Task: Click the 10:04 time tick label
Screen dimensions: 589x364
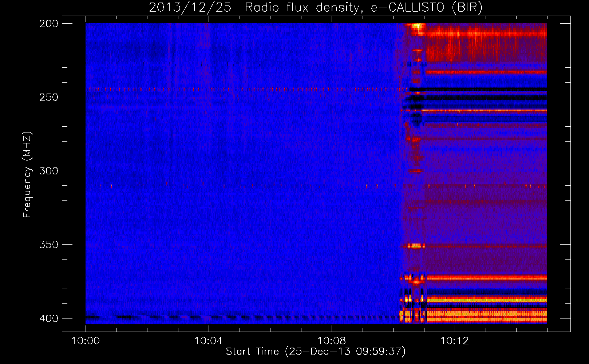Action: click(x=209, y=341)
